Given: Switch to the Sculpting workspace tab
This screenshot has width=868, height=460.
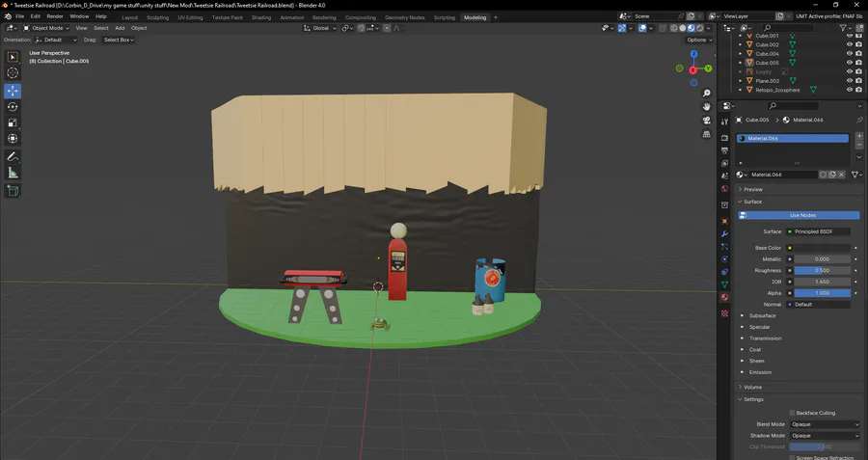Looking at the screenshot, I should [158, 17].
